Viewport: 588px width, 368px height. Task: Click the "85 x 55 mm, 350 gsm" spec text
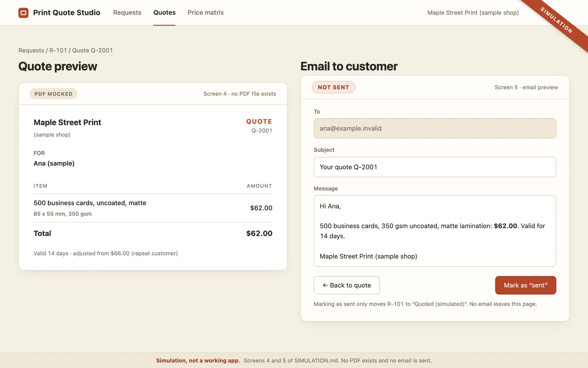(62, 214)
